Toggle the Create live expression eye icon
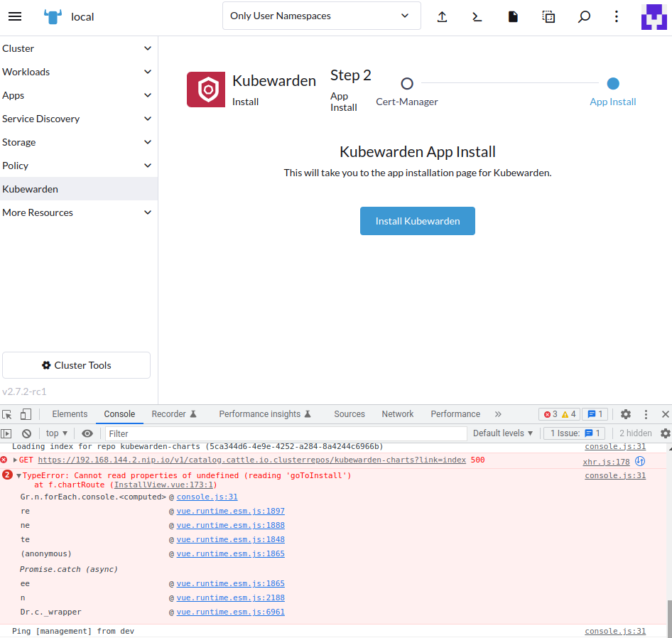This screenshot has height=638, width=672. (x=87, y=433)
